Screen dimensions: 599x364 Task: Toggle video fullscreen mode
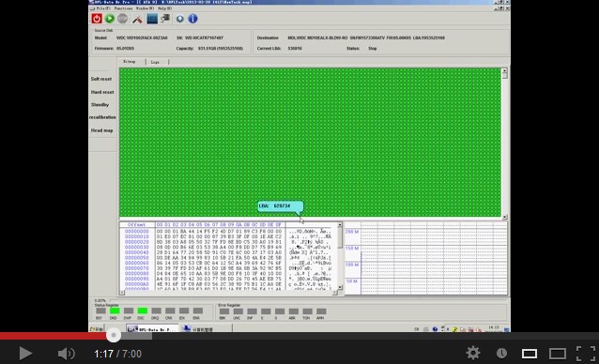point(586,354)
